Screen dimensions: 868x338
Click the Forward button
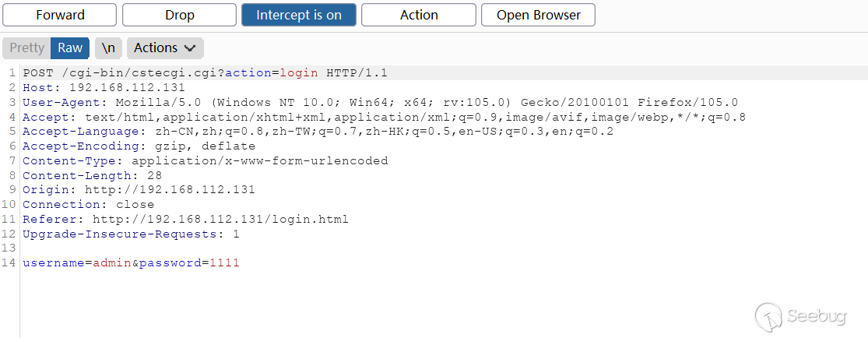(x=60, y=15)
